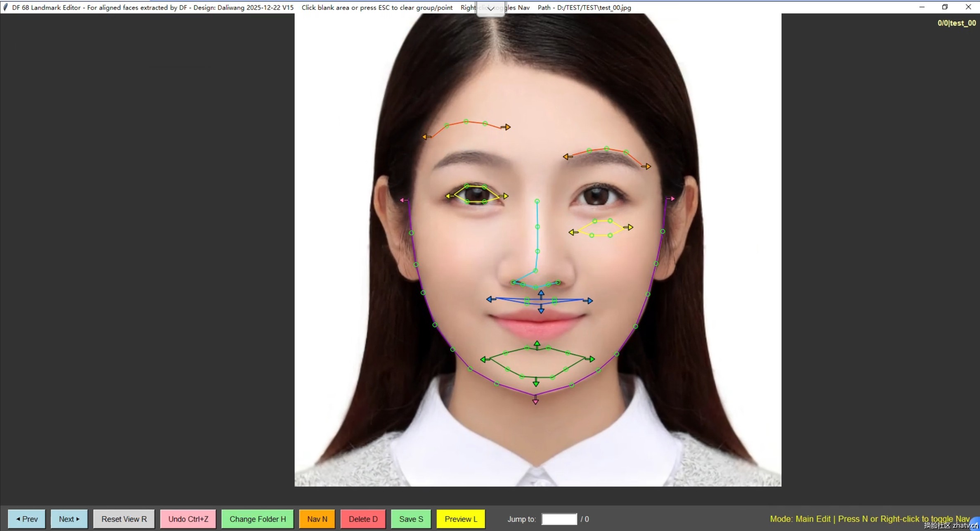
Task: Click the Jump to input field
Action: point(559,519)
